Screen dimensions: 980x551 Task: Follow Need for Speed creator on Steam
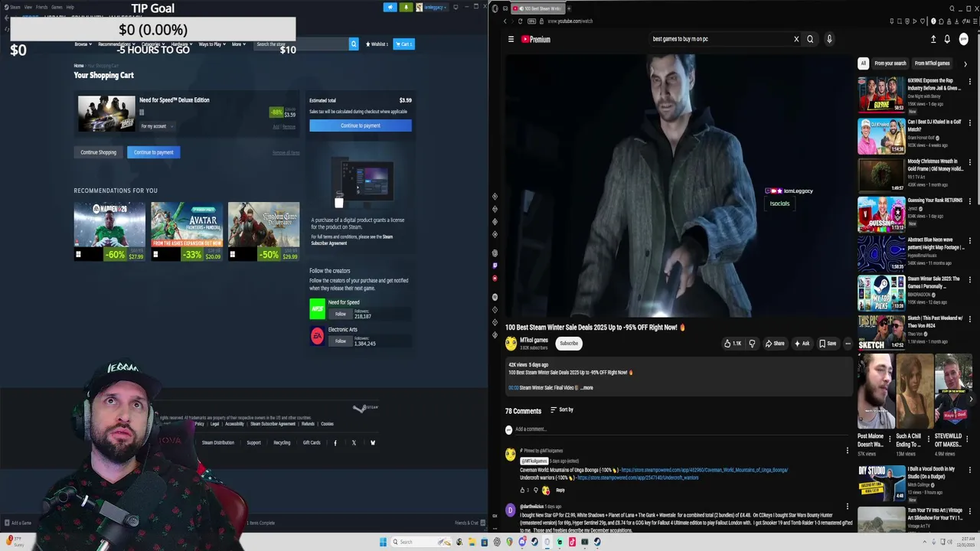(x=341, y=314)
